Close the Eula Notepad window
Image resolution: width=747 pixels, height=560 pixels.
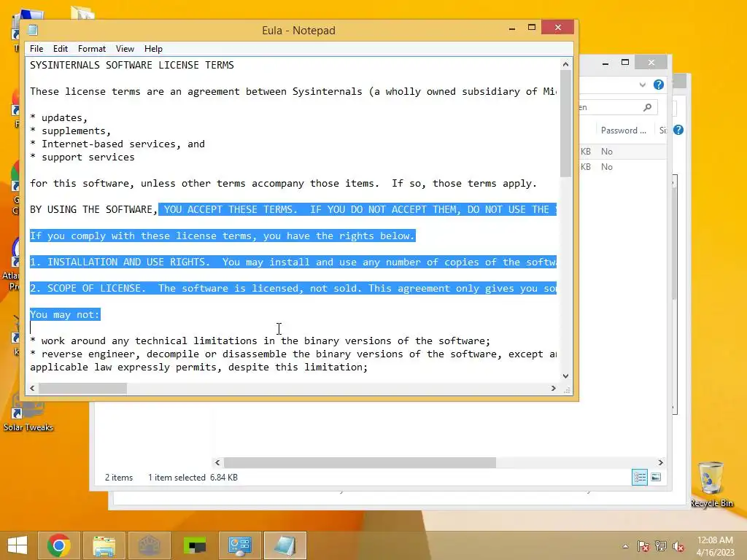click(x=557, y=28)
